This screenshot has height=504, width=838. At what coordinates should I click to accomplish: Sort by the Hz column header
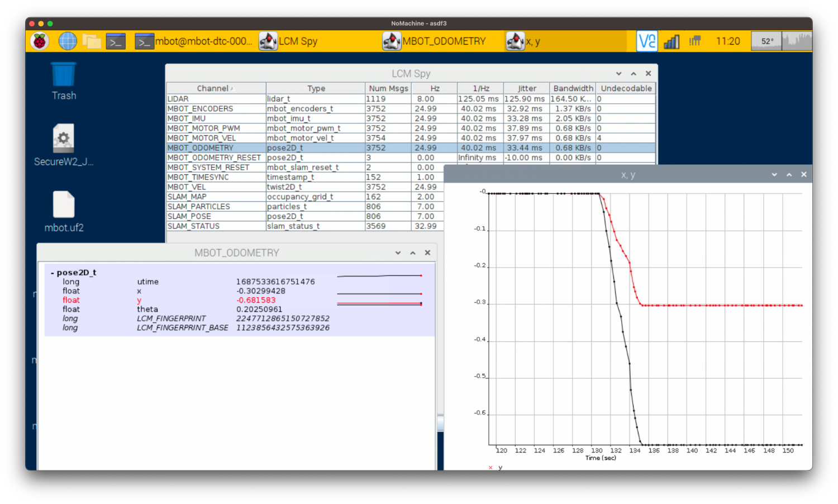[x=435, y=88]
